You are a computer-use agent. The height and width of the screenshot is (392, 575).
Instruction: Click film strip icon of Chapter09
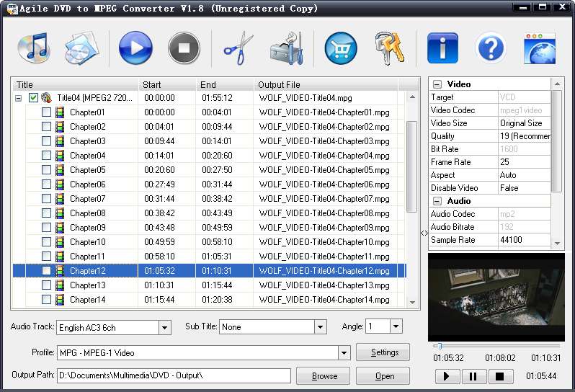click(x=60, y=228)
